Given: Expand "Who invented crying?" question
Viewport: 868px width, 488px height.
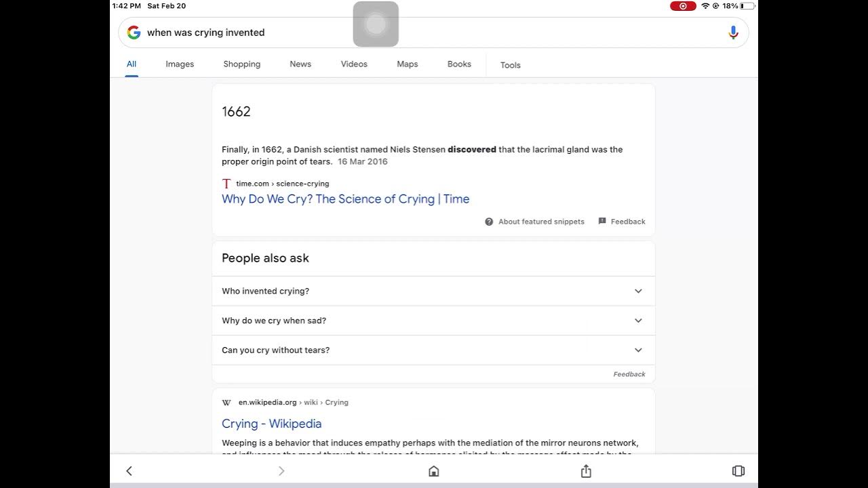Looking at the screenshot, I should click(x=637, y=291).
